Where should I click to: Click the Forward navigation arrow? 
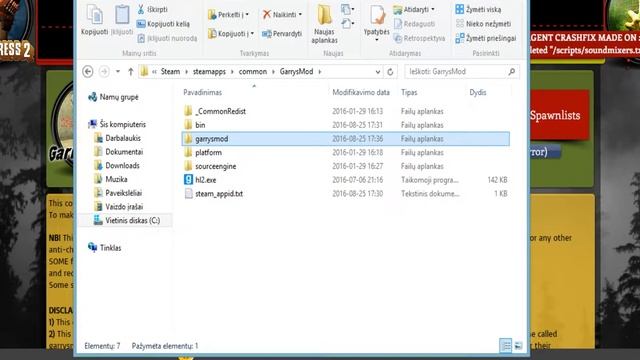pyautogui.click(x=104, y=71)
